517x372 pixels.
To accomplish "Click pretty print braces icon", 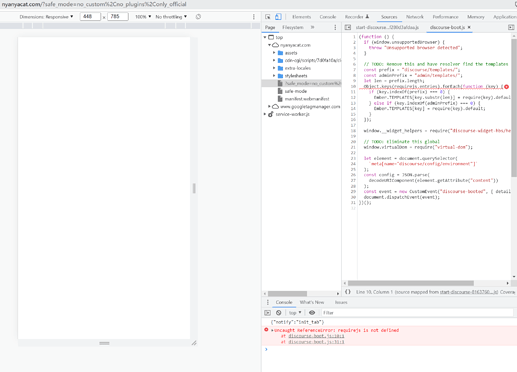I will coord(348,292).
